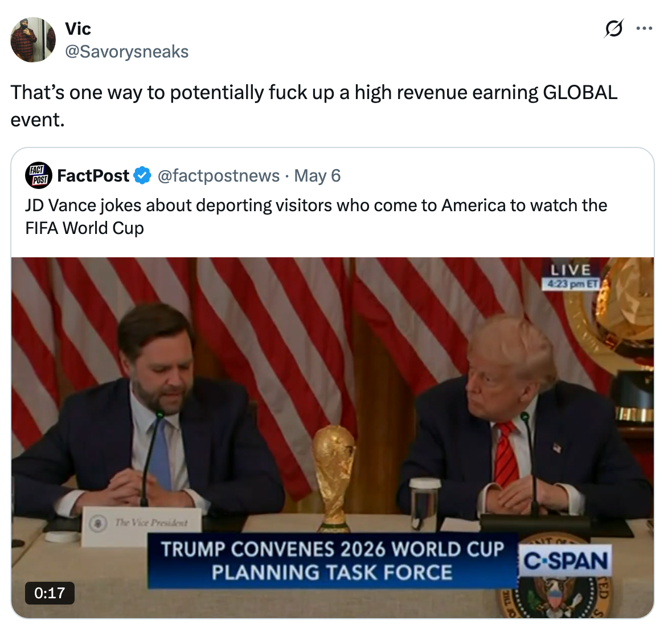Click the 0:17 video duration badge
The height and width of the screenshot is (633, 672).
[51, 594]
